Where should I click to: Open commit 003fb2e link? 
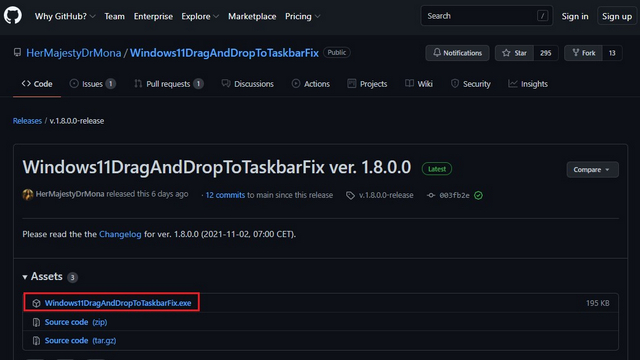tap(454, 196)
